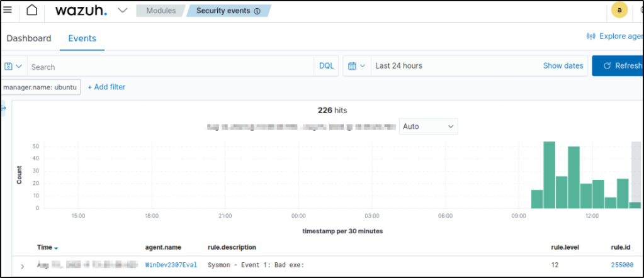Toggle the DQL query language switch
This screenshot has height=278, width=644.
[x=326, y=66]
